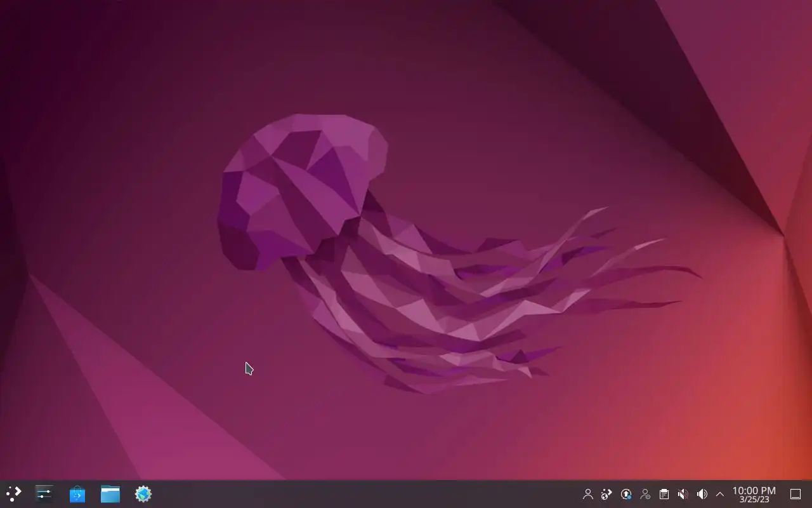Open the Discover software store
812x508 pixels.
[77, 494]
